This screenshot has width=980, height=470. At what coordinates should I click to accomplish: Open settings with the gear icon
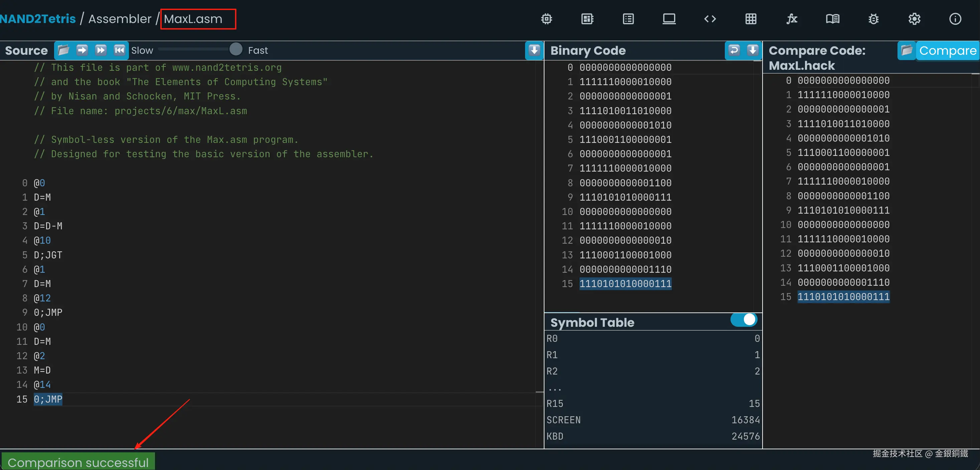tap(914, 19)
